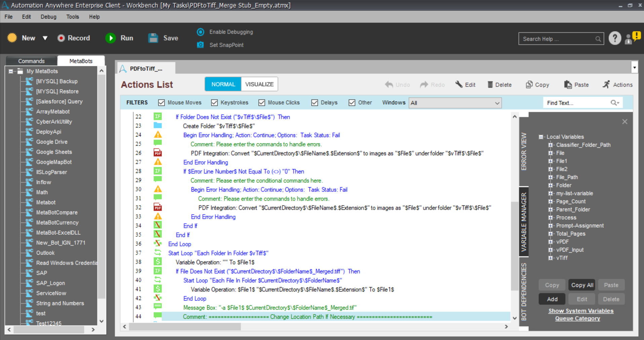The width and height of the screenshot is (644, 340).
Task: Click the Set SnapPoint camera icon
Action: (201, 45)
